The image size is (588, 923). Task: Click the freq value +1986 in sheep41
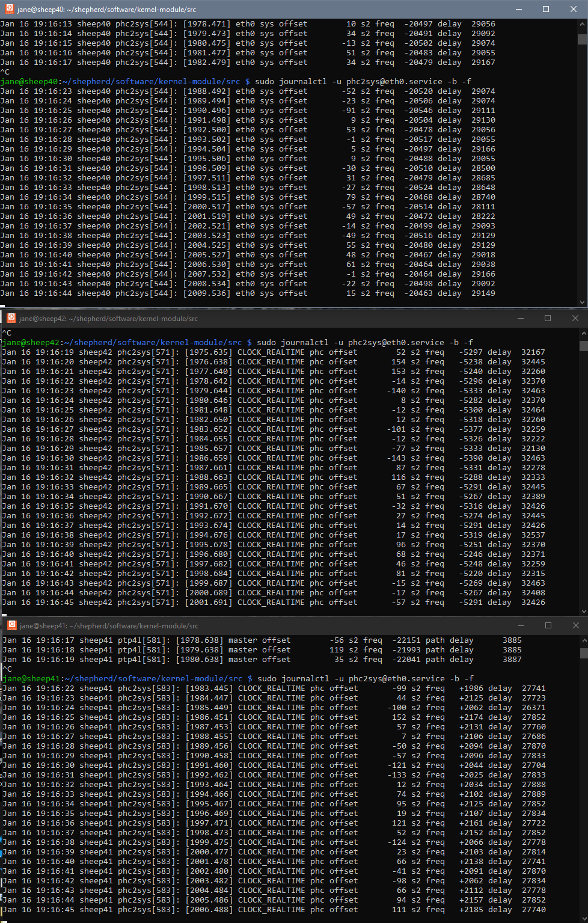[471, 688]
